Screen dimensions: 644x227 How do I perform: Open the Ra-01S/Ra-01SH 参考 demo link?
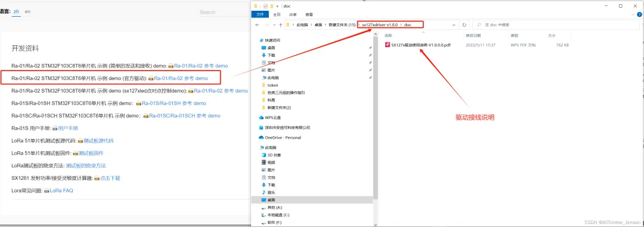click(174, 103)
